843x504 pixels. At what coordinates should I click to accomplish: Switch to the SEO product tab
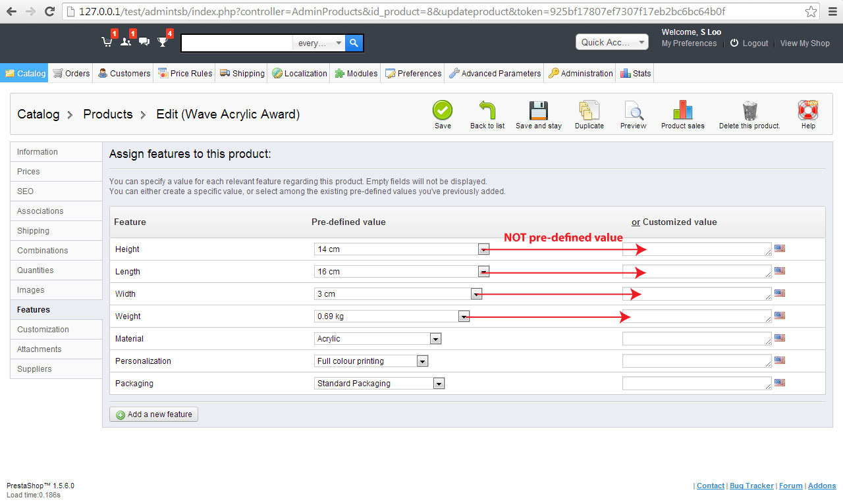pyautogui.click(x=56, y=191)
